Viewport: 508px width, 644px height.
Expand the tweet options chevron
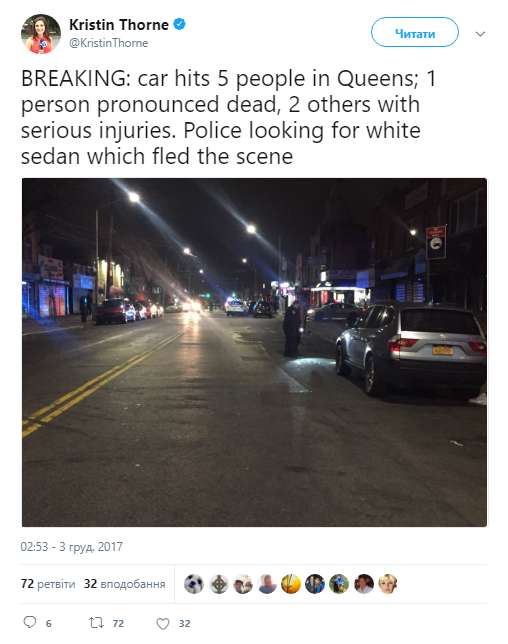[480, 34]
